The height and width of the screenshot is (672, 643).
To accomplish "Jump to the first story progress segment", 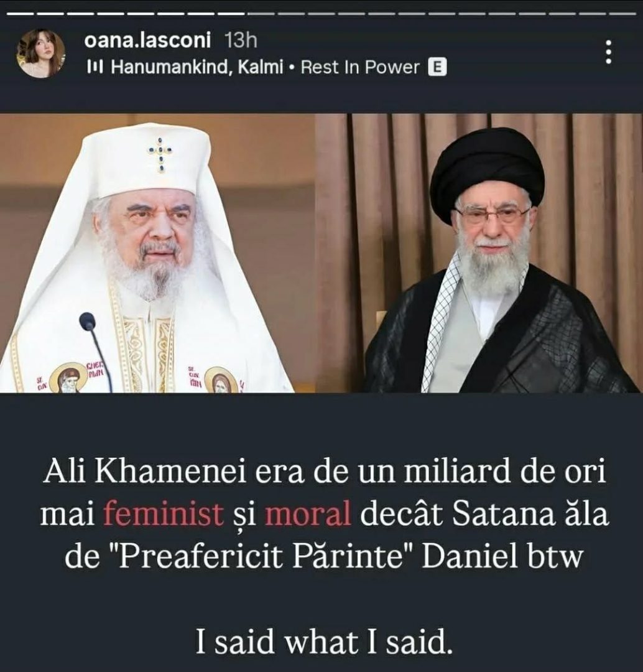I will click(x=20, y=14).
